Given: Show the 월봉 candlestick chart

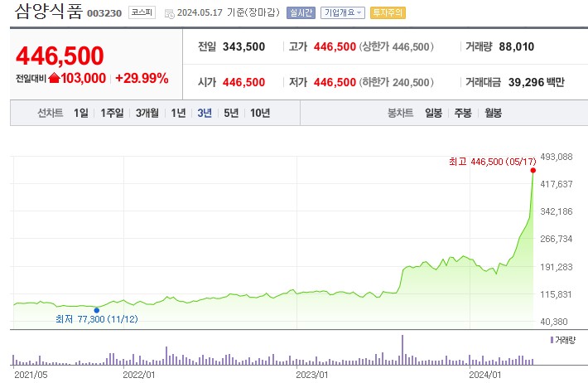Looking at the screenshot, I should tap(493, 113).
